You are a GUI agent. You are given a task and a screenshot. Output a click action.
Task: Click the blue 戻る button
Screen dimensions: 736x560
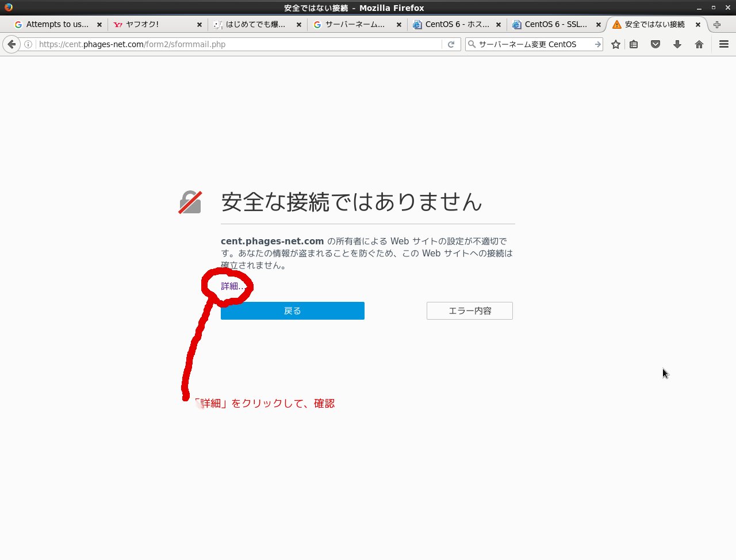click(293, 310)
